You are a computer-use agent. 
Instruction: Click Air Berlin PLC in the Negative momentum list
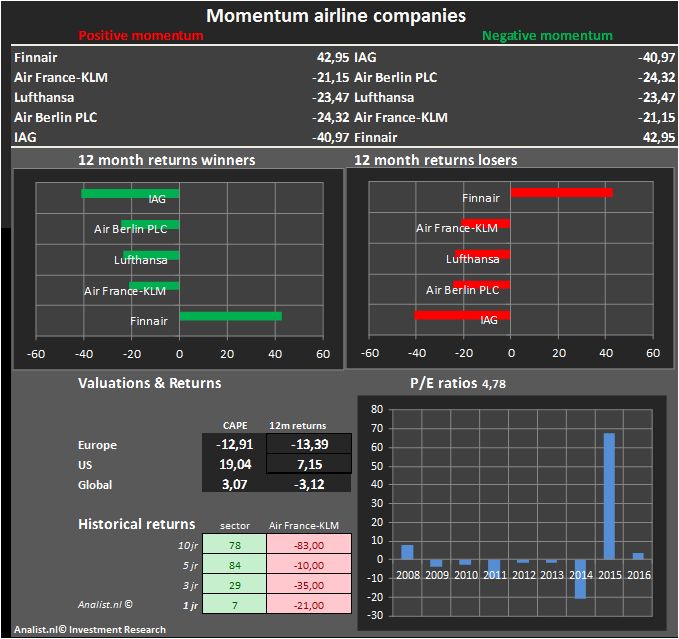(x=395, y=77)
